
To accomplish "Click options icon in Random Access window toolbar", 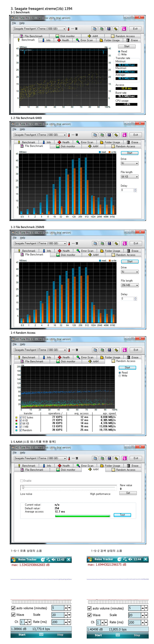I will click(x=116, y=350).
